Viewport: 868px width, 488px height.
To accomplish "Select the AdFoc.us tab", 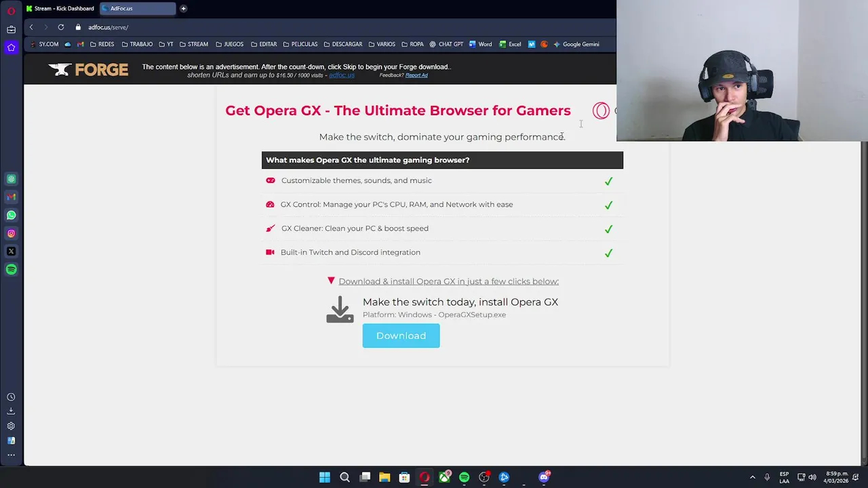I will click(x=138, y=8).
